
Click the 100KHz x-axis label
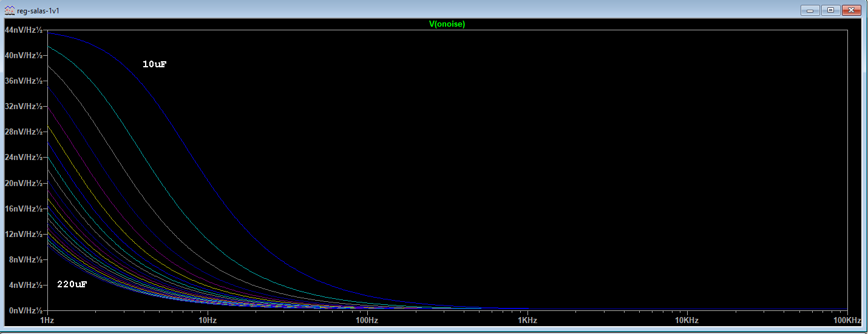[847, 320]
